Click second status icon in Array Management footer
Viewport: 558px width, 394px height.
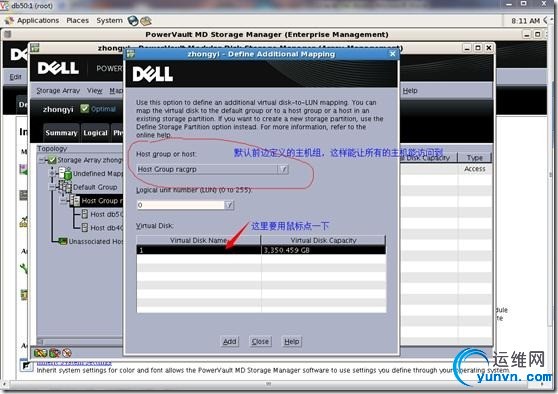(x=54, y=353)
